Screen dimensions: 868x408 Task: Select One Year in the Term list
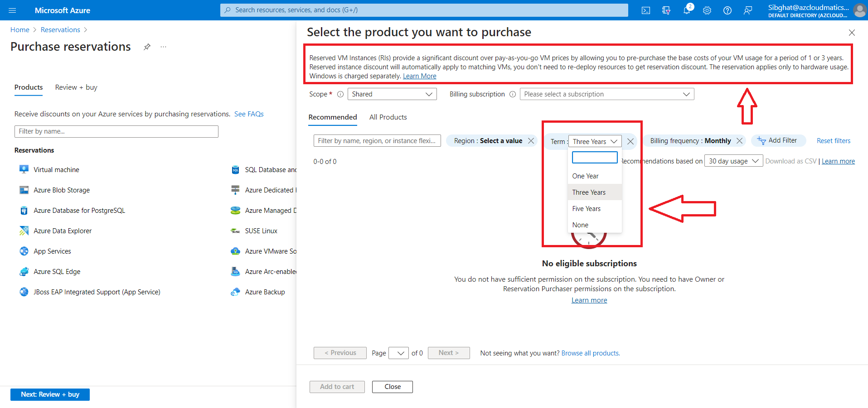585,176
